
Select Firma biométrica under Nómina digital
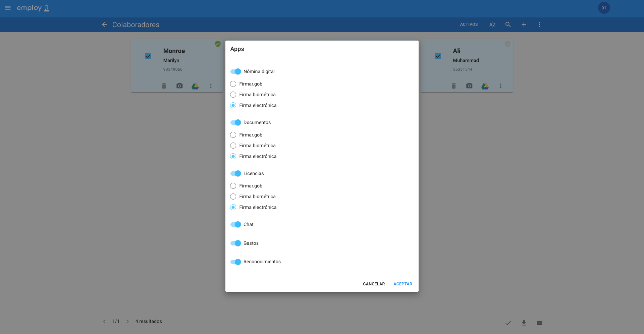tap(233, 95)
